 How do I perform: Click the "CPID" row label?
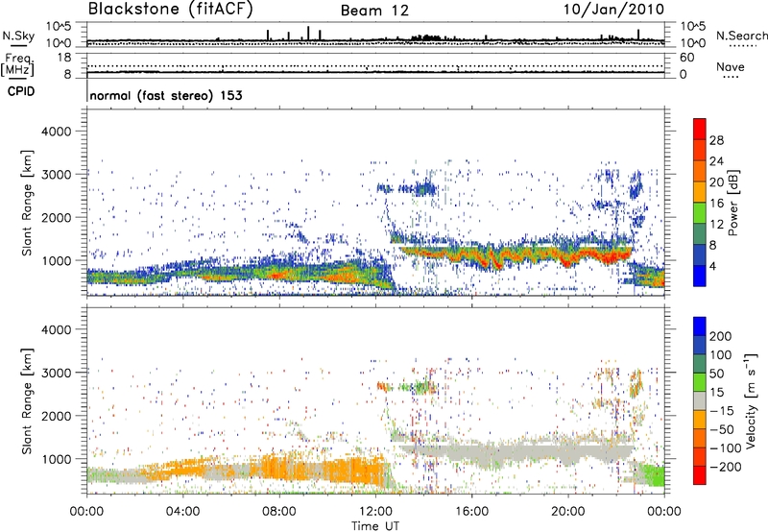(x=21, y=91)
